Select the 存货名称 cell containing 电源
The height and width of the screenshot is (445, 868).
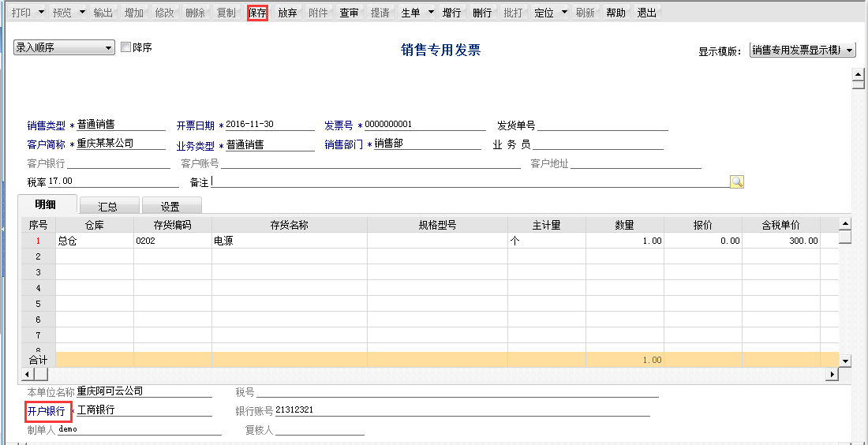coord(289,241)
